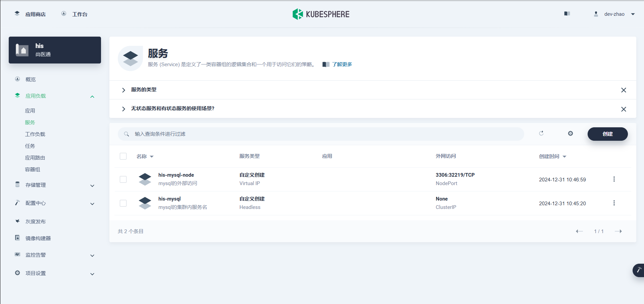The width and height of the screenshot is (644, 304).
Task: Open the his-mysql-node service link
Action: coord(176,175)
